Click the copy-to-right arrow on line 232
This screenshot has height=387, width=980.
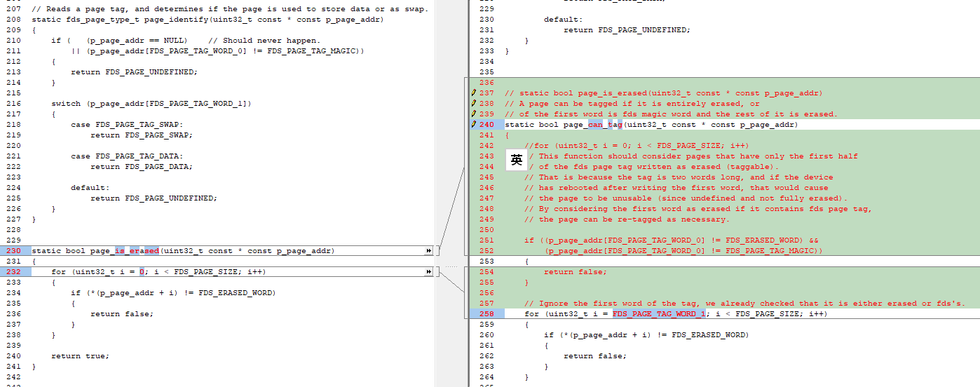[x=429, y=272]
